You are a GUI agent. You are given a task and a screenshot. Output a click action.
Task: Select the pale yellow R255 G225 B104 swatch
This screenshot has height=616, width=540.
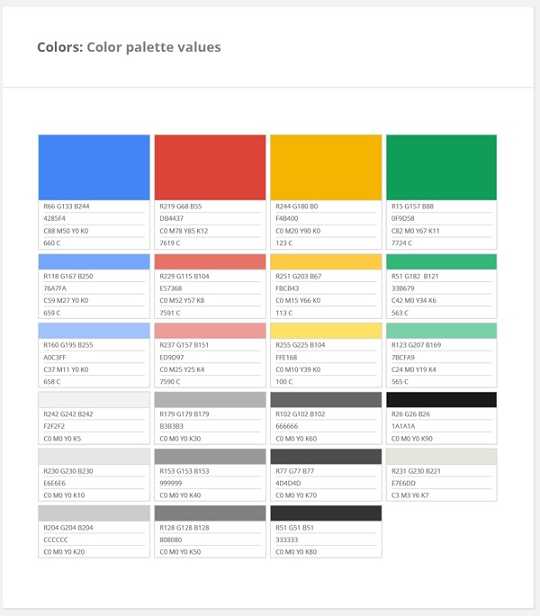point(326,331)
